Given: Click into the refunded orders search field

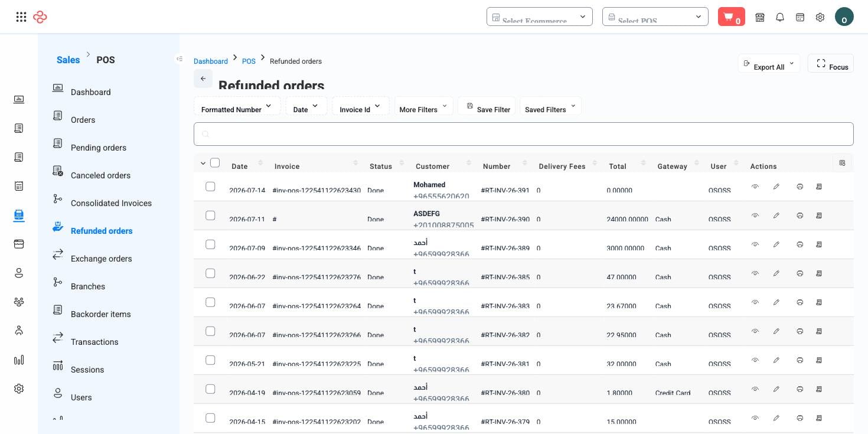Looking at the screenshot, I should pyautogui.click(x=524, y=134).
